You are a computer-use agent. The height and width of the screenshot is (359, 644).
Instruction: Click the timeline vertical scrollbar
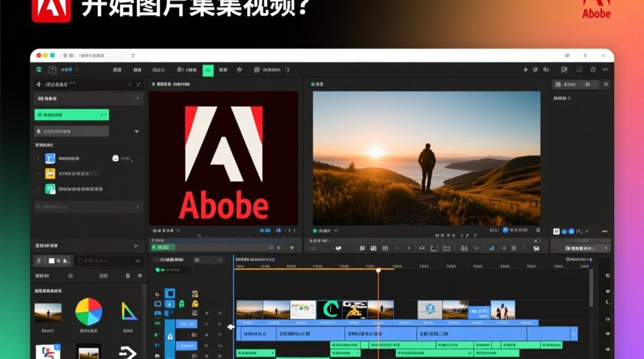[x=591, y=287]
